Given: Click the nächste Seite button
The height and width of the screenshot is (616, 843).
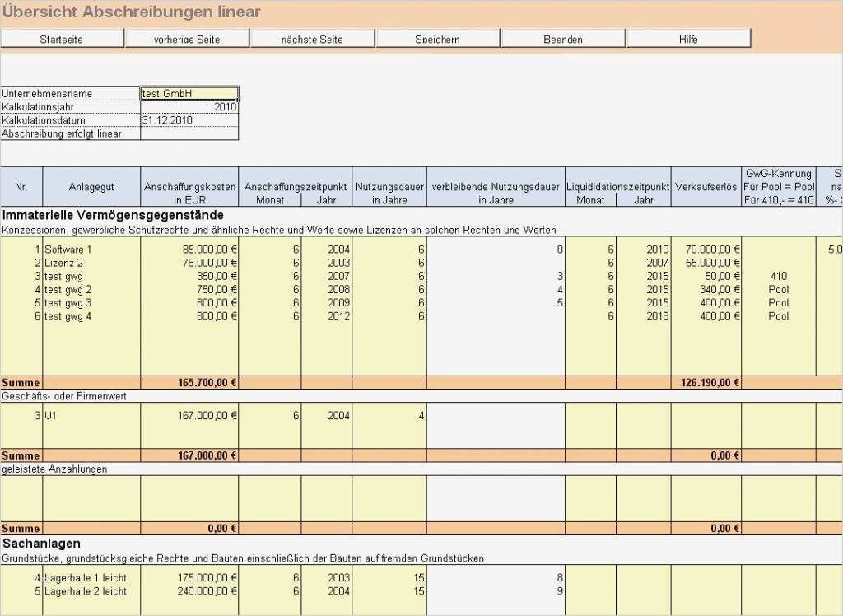Looking at the screenshot, I should pyautogui.click(x=313, y=37).
